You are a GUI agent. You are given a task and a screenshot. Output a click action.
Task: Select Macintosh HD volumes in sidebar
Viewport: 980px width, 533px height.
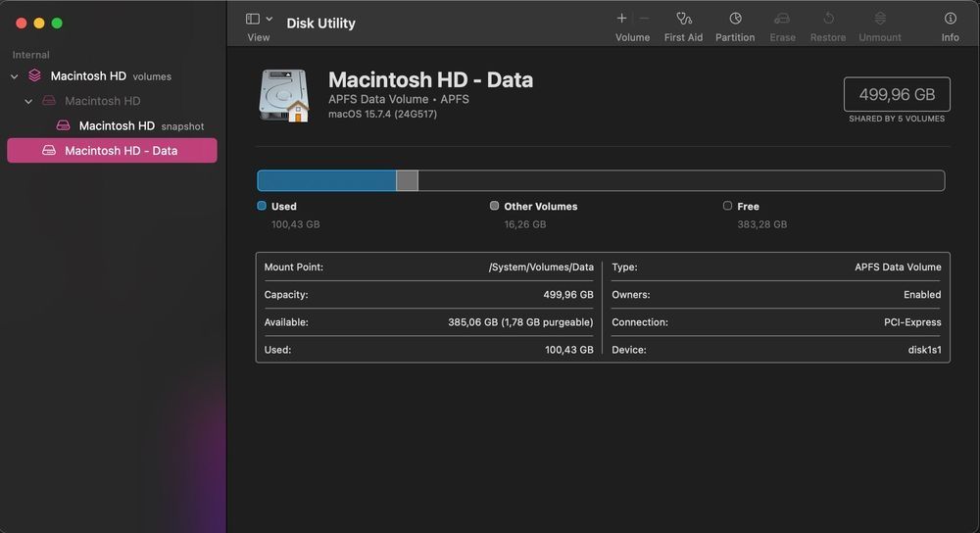pyautogui.click(x=111, y=76)
